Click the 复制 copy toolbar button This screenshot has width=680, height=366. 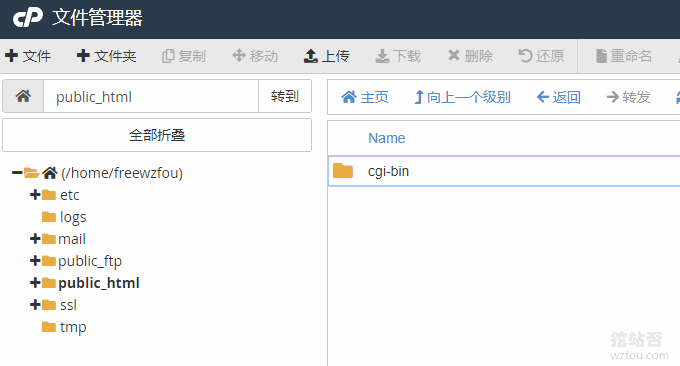pyautogui.click(x=183, y=56)
